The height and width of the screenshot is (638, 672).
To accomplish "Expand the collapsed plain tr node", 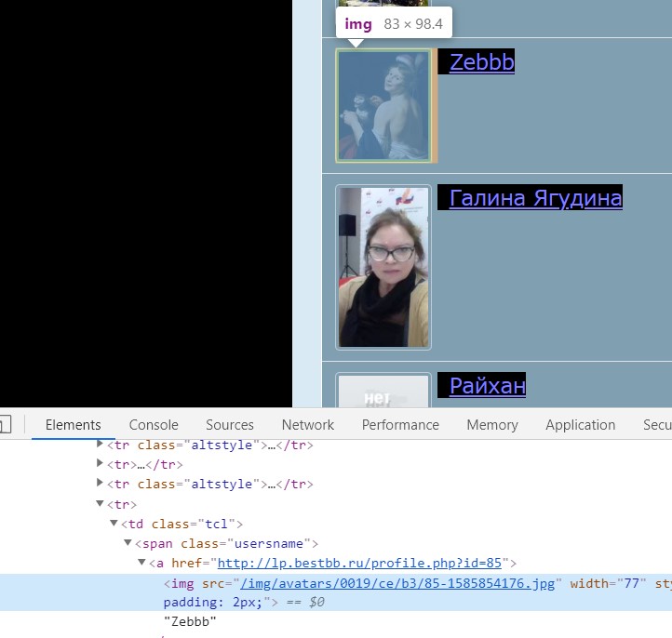I will click(x=100, y=463).
